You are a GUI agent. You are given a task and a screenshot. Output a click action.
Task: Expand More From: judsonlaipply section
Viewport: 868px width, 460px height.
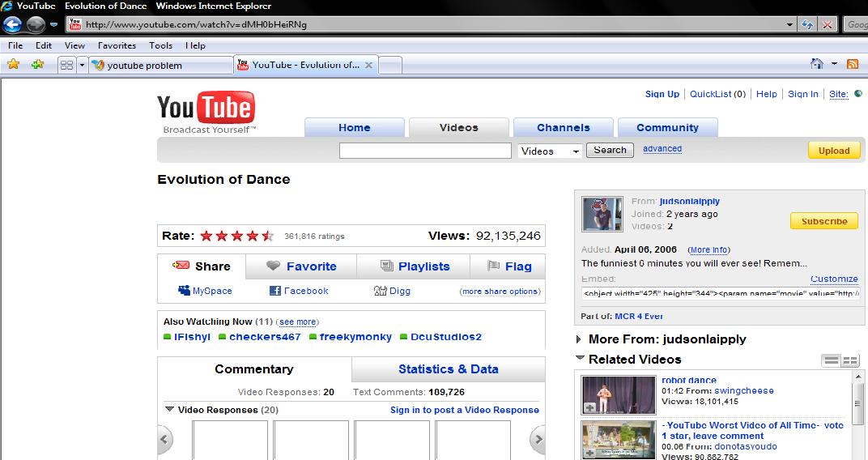click(x=579, y=339)
